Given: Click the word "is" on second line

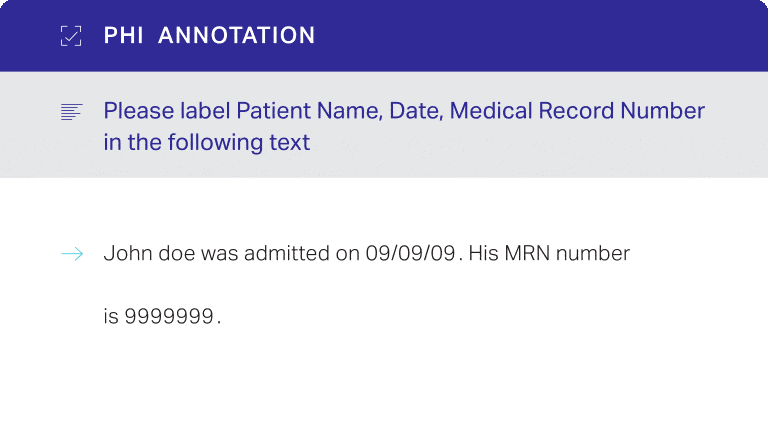Looking at the screenshot, I should [x=111, y=317].
